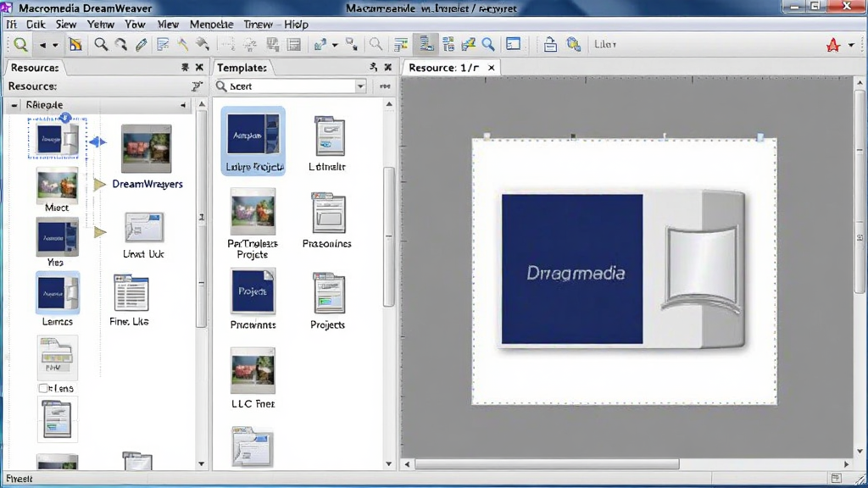Viewport: 868px width, 488px height.
Task: Click the blue tree structure icon
Action: pos(448,44)
